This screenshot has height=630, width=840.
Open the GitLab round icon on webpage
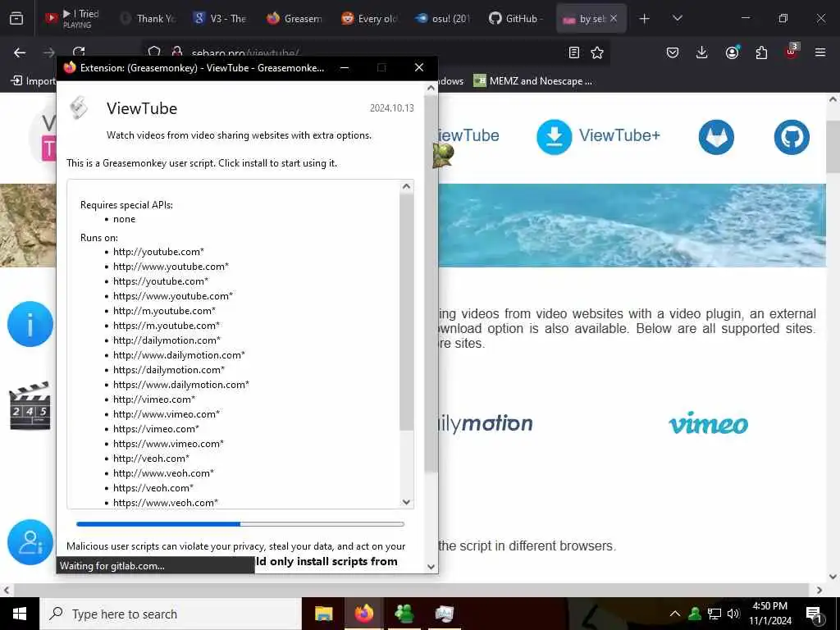715,137
